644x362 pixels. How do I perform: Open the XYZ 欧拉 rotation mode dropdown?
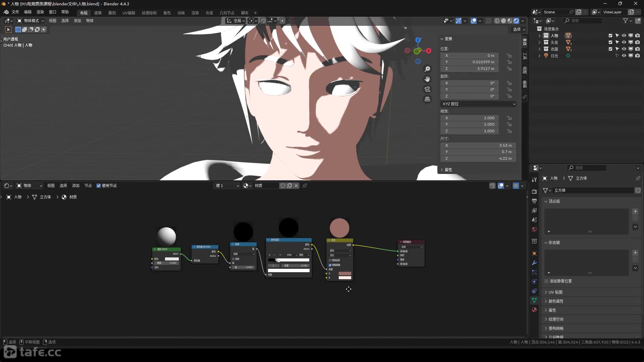[x=478, y=104]
